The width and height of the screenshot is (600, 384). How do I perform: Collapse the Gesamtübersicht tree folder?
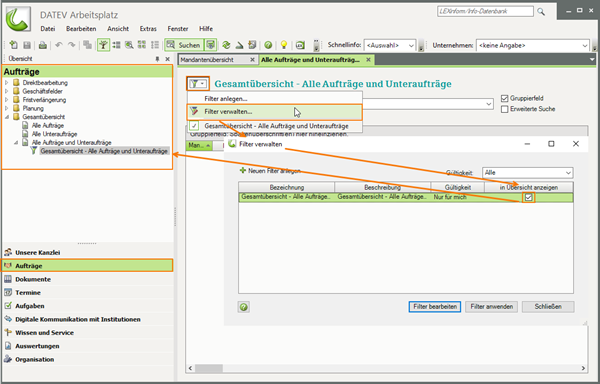[7, 117]
